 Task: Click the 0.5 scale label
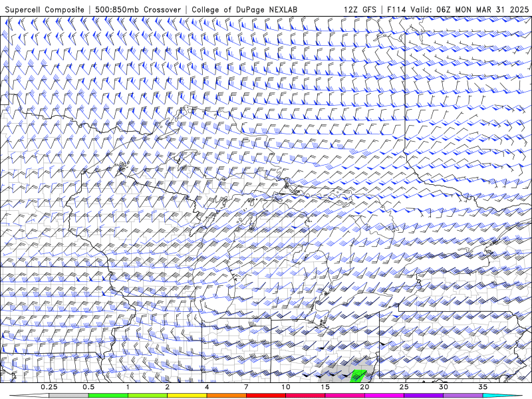(x=88, y=387)
